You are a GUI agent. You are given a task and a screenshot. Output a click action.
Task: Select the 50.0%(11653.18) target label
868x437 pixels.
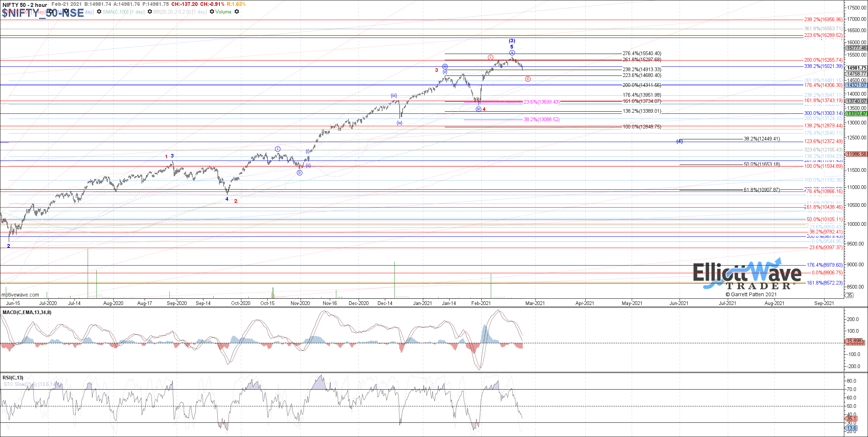point(762,165)
